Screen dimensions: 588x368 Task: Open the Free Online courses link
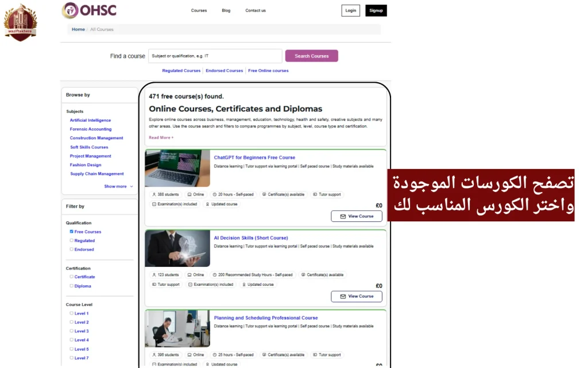[268, 71]
